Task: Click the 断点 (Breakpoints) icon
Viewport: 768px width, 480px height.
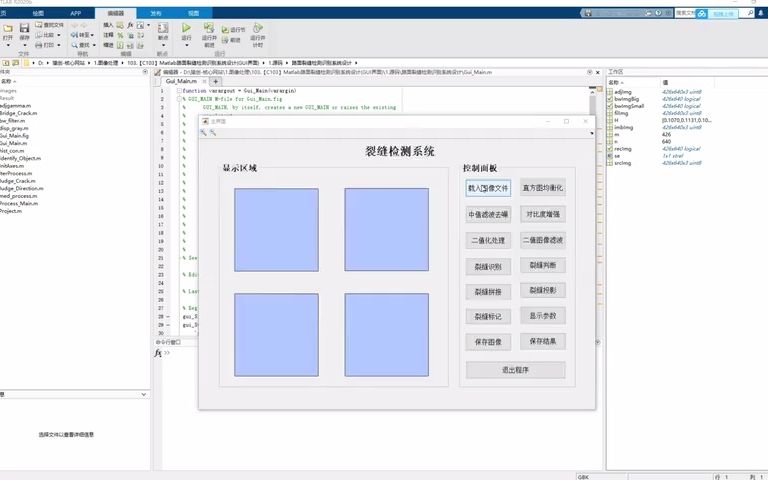Action: click(x=163, y=28)
